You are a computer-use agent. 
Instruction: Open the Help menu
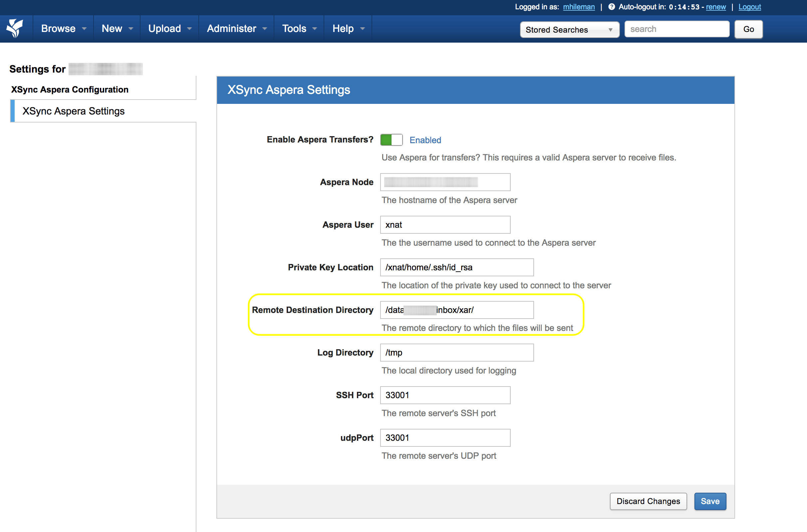pos(348,29)
